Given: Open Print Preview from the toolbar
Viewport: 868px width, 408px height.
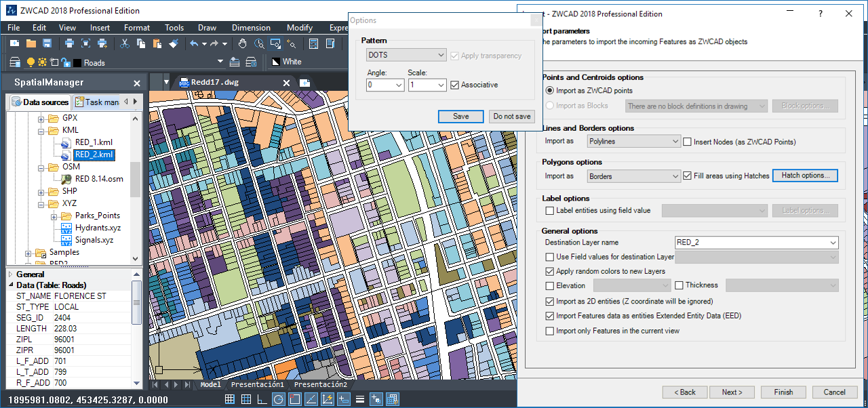Looking at the screenshot, I should tap(86, 43).
